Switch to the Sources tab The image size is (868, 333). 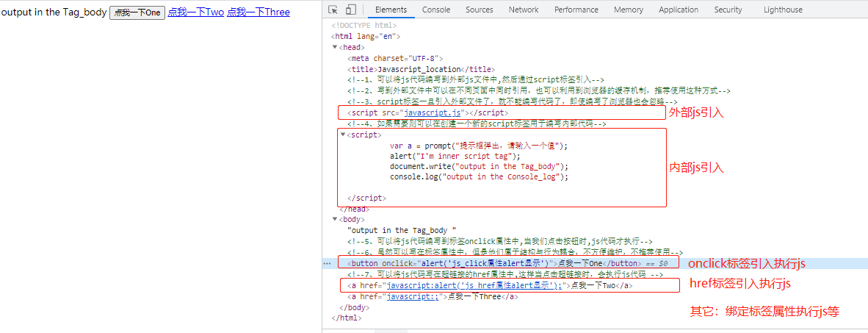point(480,10)
